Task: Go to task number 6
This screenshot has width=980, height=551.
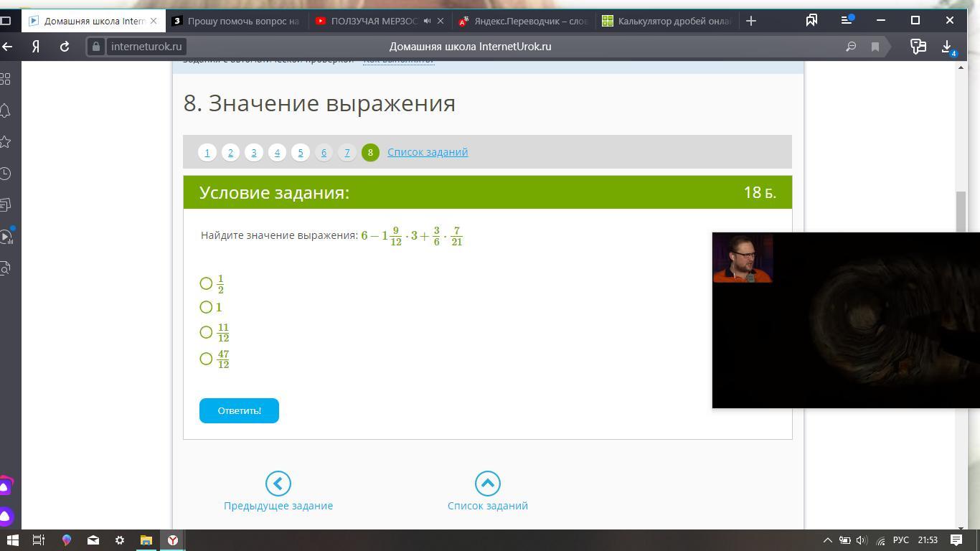Action: 324,152
